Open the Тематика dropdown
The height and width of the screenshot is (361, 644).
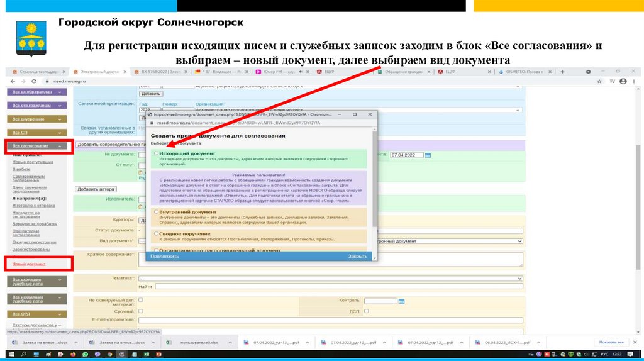[331, 279]
